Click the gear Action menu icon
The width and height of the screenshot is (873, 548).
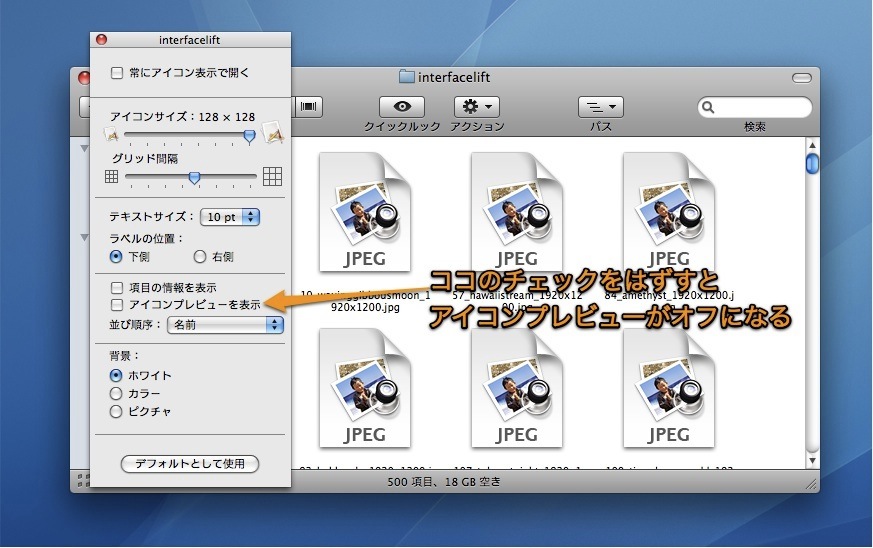[476, 106]
